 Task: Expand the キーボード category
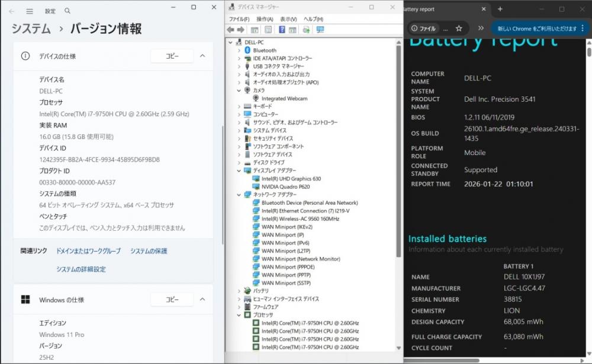[x=239, y=107]
